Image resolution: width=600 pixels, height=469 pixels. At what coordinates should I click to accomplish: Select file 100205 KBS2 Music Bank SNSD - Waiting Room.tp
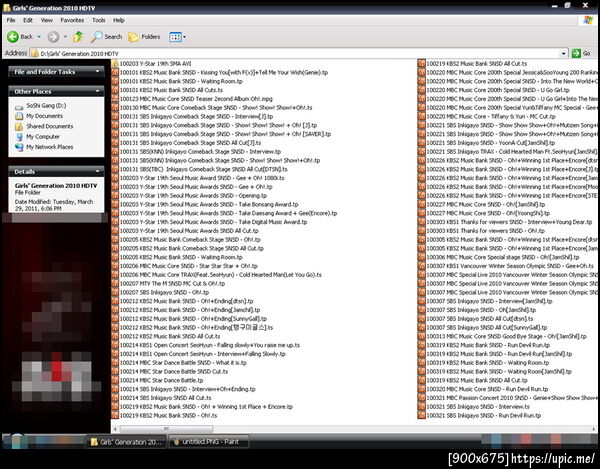[177, 257]
